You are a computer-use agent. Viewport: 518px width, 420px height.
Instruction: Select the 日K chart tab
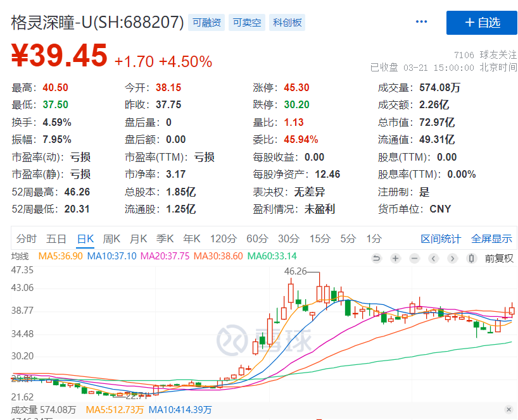point(85,238)
